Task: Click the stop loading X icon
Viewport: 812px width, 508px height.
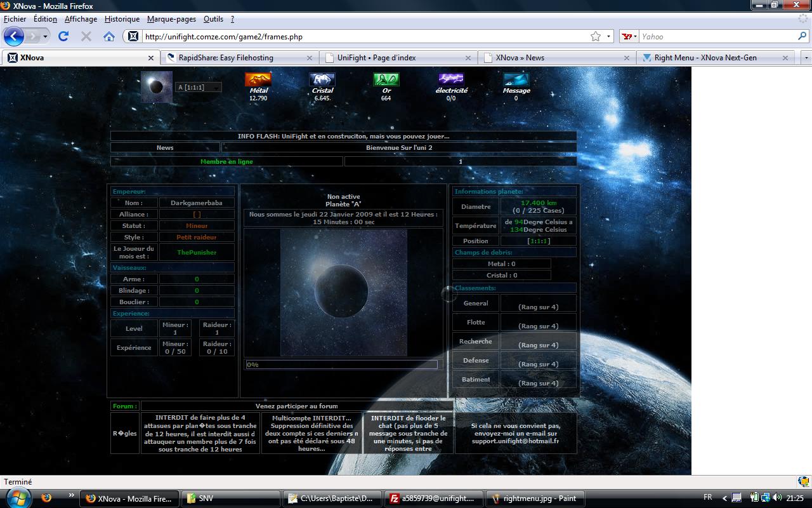Action: click(86, 36)
